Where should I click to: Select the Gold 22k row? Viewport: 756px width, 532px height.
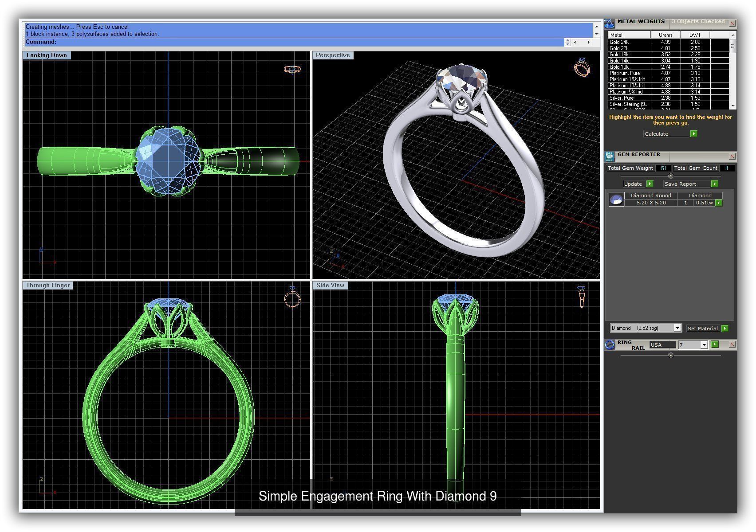click(x=668, y=48)
